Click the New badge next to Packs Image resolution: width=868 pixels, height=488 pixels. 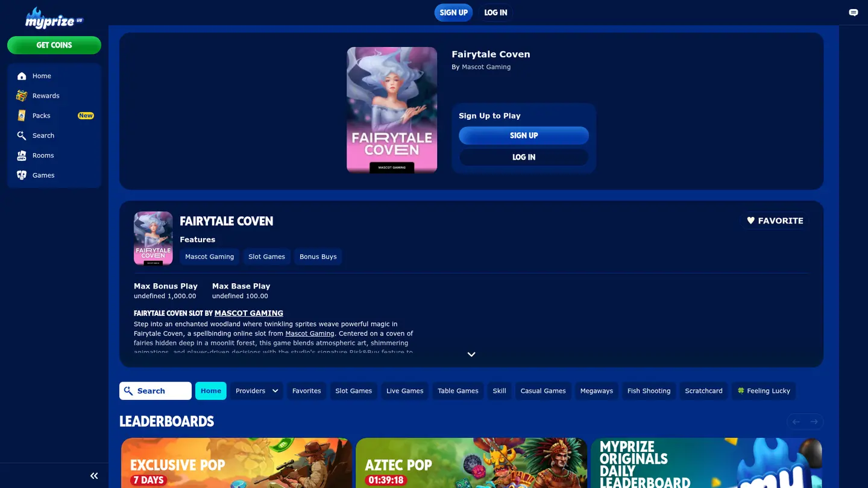86,116
